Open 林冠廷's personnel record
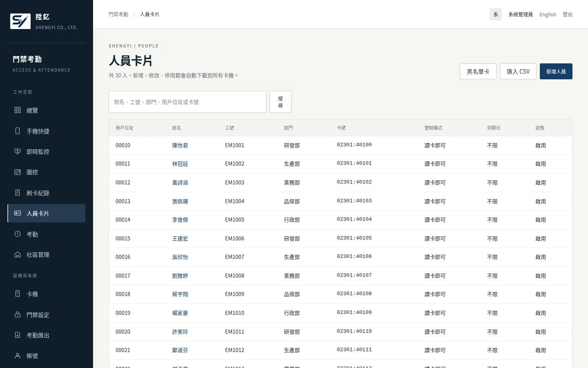Screen dimensions: 588x368 click(180, 164)
